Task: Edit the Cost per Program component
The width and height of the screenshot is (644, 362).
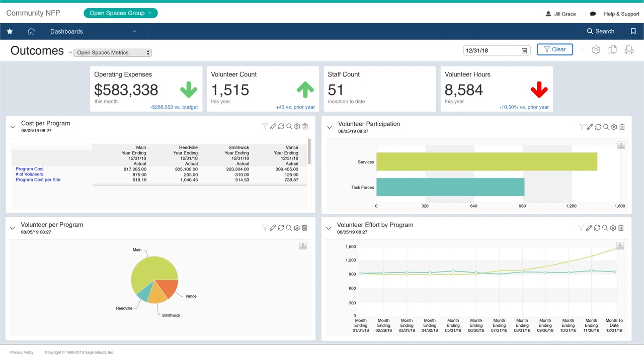Action: 273,127
